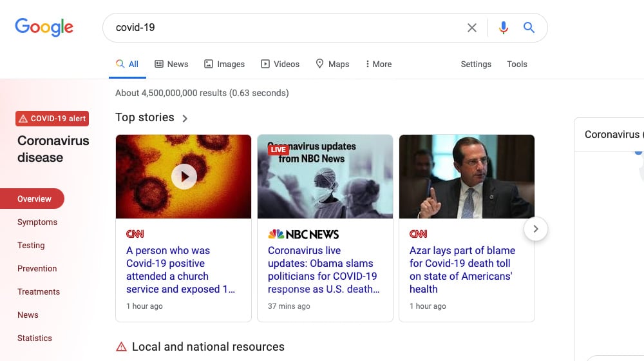Play the CNN coronavirus video thumbnail
The image size is (644, 361).
click(x=184, y=177)
